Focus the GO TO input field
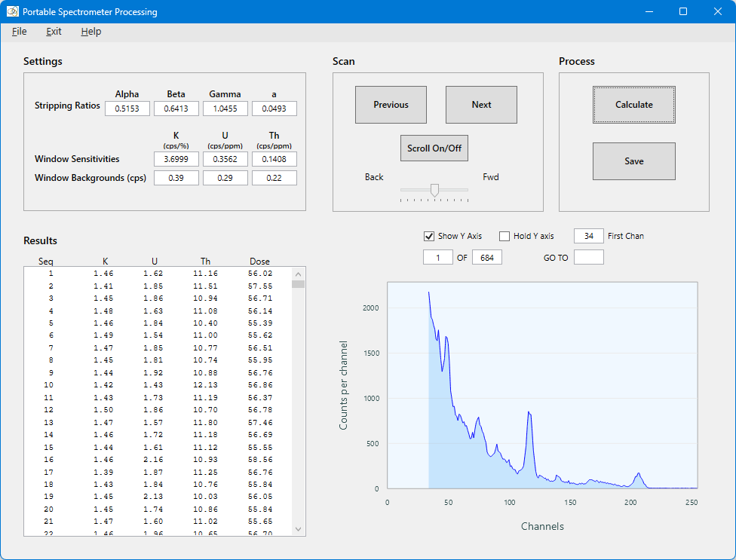This screenshot has width=736, height=560. pos(588,258)
